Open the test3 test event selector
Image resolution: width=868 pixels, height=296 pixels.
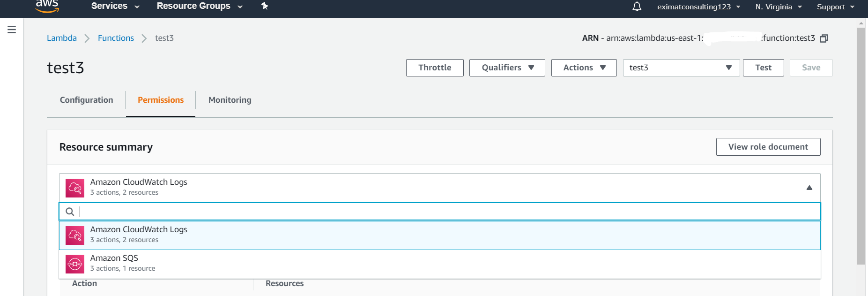(681, 68)
